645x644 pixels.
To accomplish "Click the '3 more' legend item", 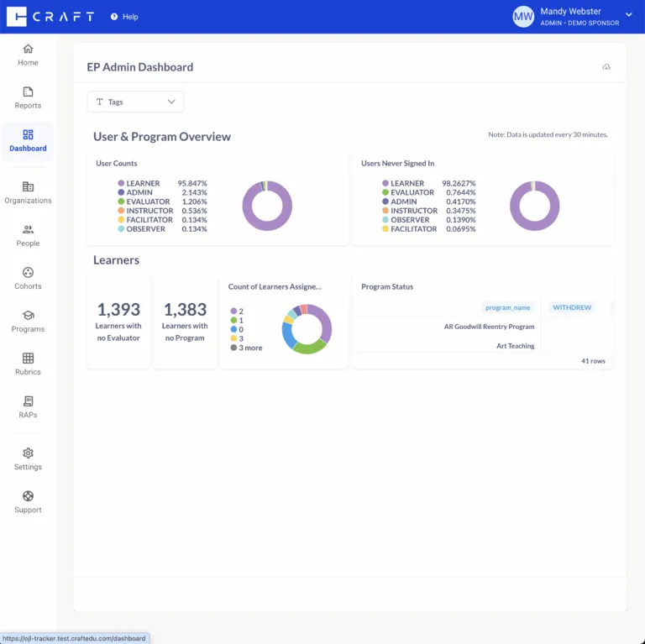I will [x=246, y=348].
